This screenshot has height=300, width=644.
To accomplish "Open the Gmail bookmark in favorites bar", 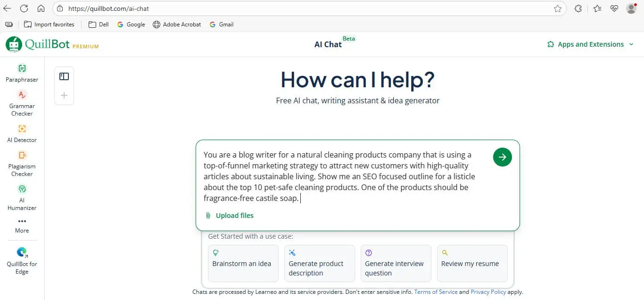I will tap(222, 25).
